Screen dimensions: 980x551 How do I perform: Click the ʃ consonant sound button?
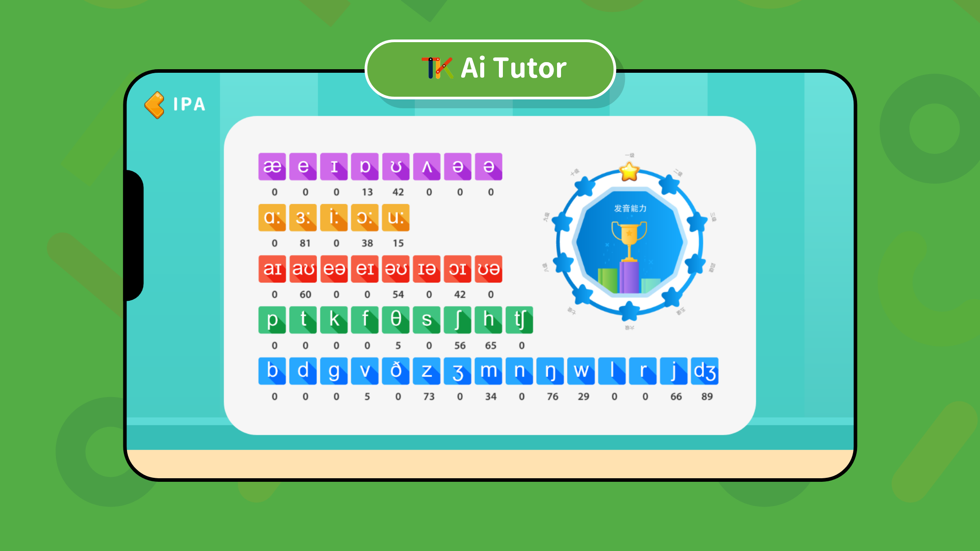click(458, 319)
